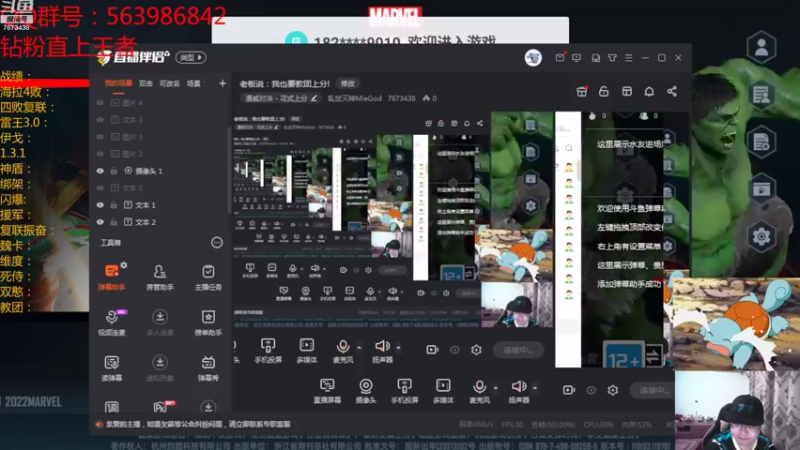The height and width of the screenshot is (450, 800).
Task: Expand microphone options arrow in bottom toolbar
Action: pyautogui.click(x=495, y=388)
